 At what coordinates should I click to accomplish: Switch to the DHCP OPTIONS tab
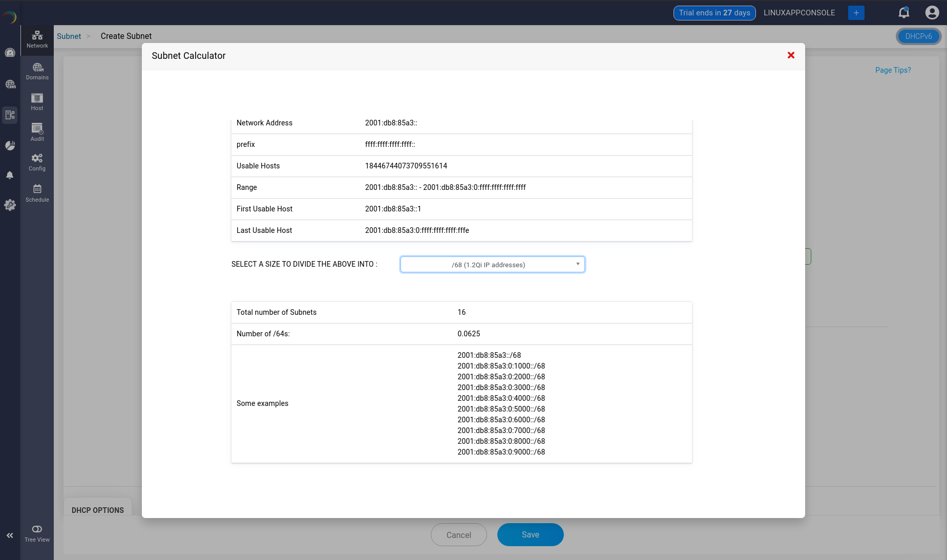pos(97,510)
